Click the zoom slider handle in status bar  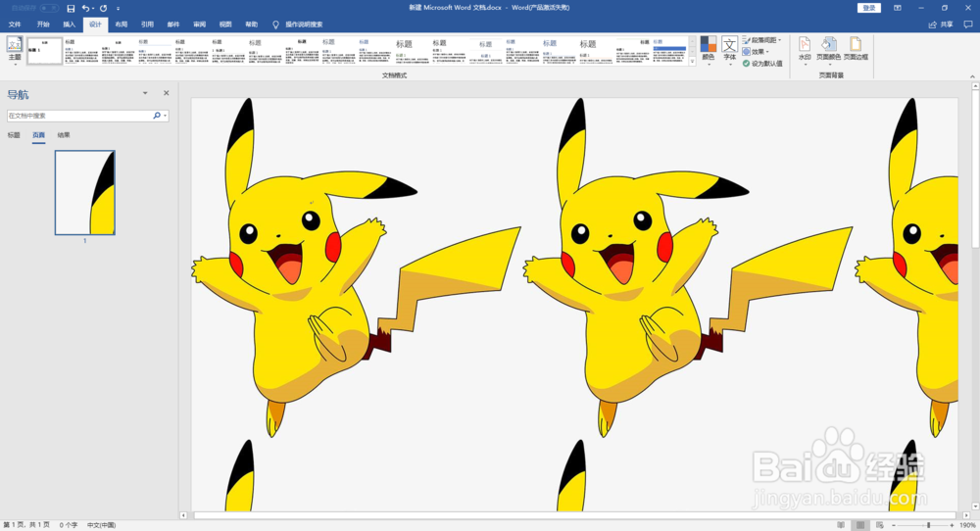pyautogui.click(x=929, y=525)
